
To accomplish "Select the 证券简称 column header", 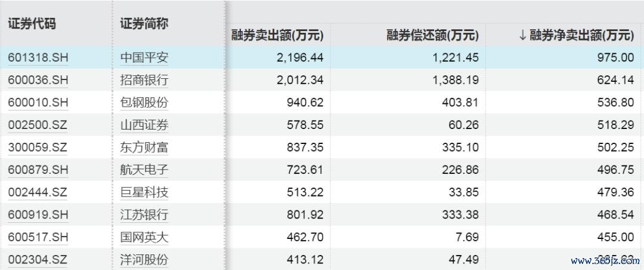I will pyautogui.click(x=144, y=23).
